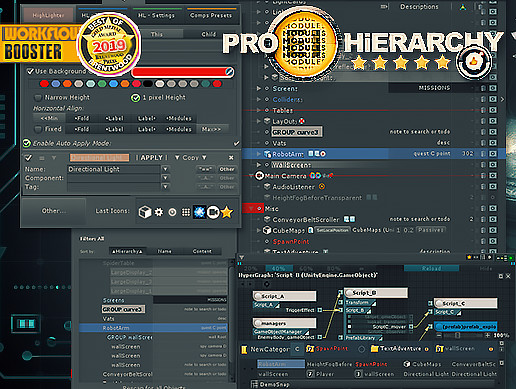Open the red color picker pencil icon
The height and width of the screenshot is (389, 516).
point(229,71)
